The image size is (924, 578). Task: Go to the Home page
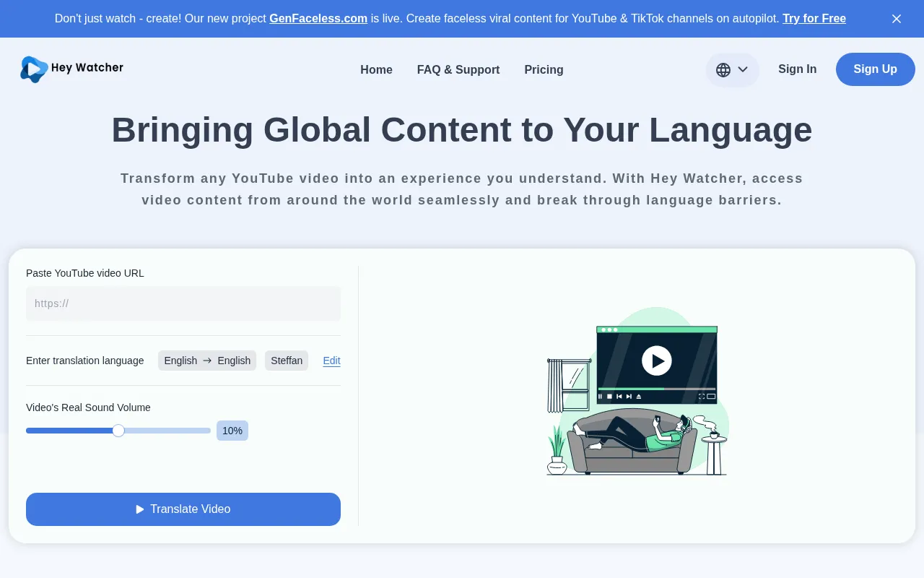376,69
